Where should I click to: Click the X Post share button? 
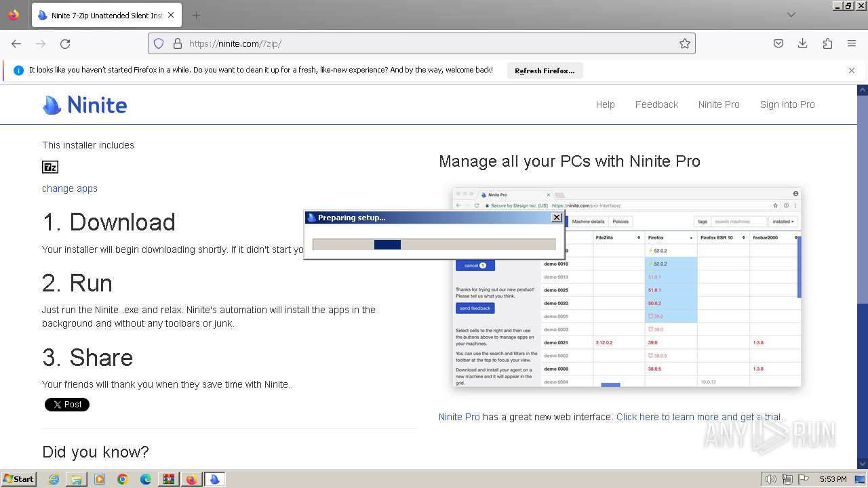click(x=67, y=405)
